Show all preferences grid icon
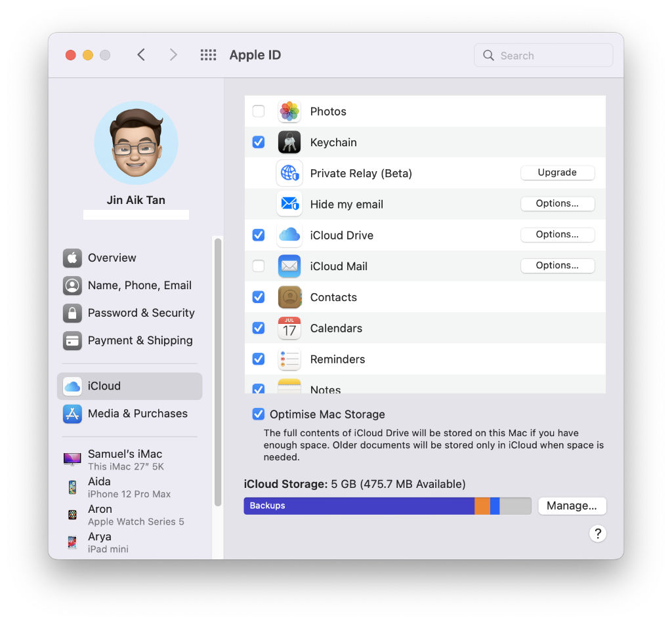Viewport: 672px width, 623px height. coord(208,55)
